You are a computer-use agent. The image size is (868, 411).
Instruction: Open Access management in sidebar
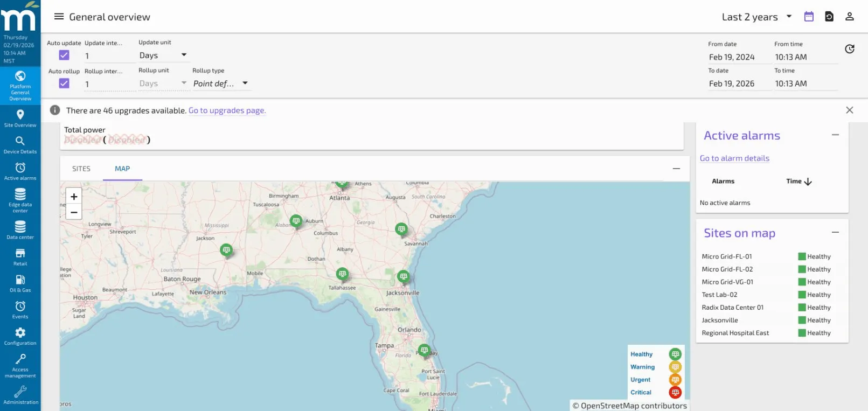(x=20, y=365)
